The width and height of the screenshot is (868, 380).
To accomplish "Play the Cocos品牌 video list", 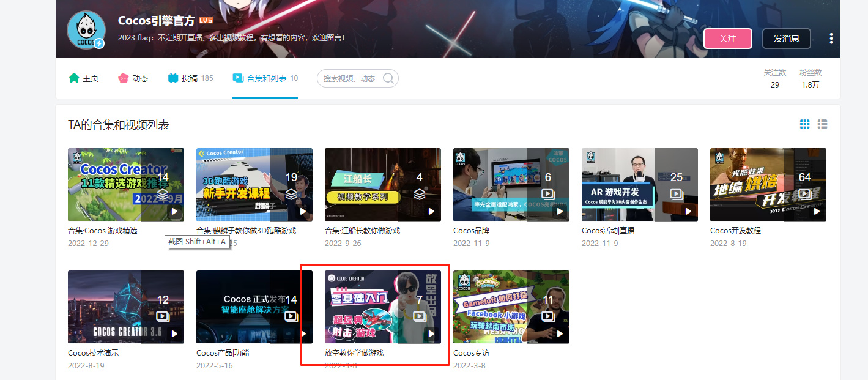I will 560,212.
